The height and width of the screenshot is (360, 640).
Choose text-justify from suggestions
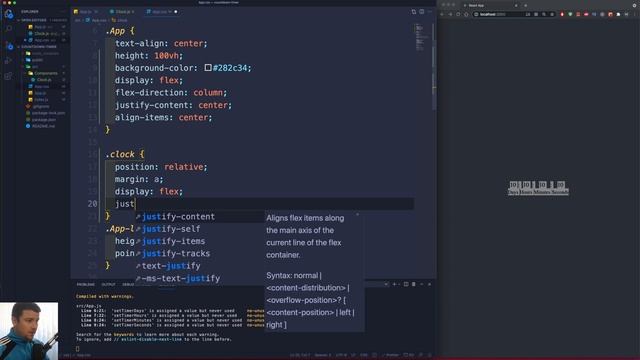pos(200,266)
